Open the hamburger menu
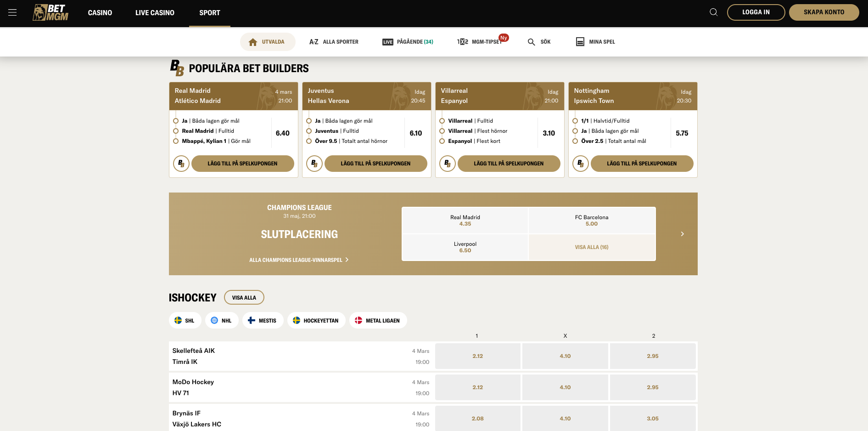The width and height of the screenshot is (868, 431). [12, 12]
